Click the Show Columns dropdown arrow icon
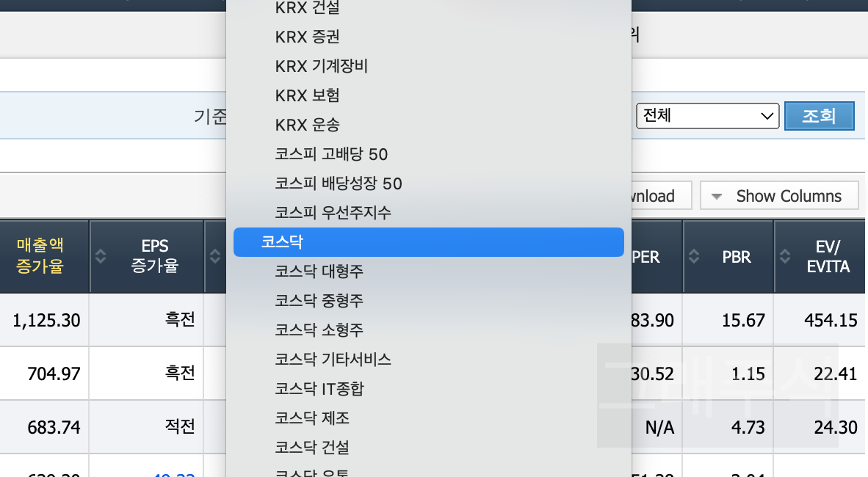868x477 pixels. coord(716,195)
